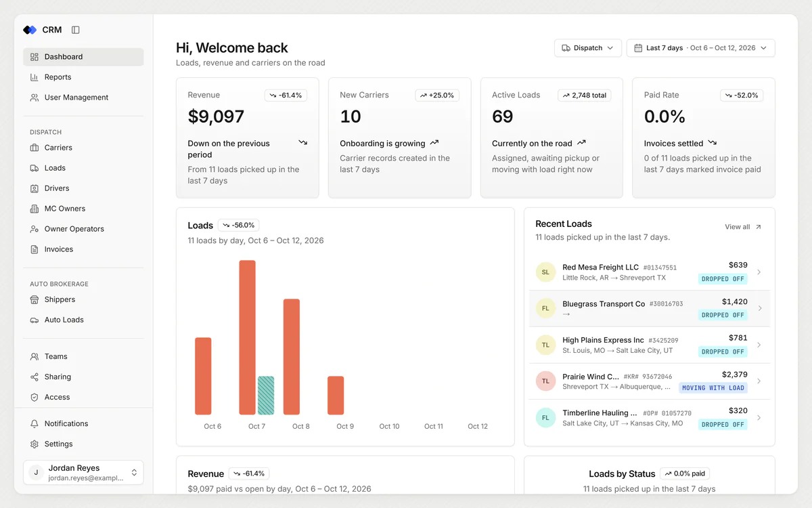Click the calendar icon in date range
This screenshot has height=508, width=812.
[x=638, y=48]
